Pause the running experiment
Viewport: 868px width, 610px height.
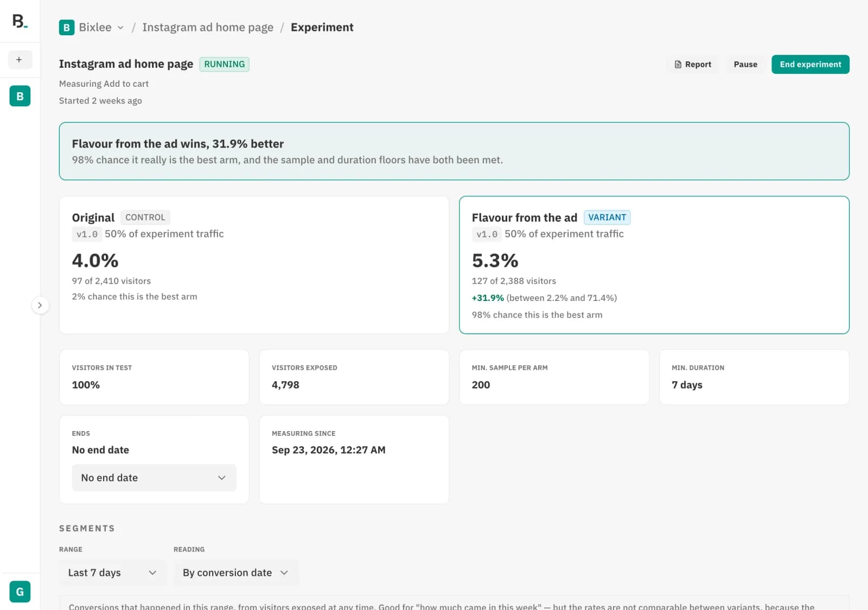(745, 65)
